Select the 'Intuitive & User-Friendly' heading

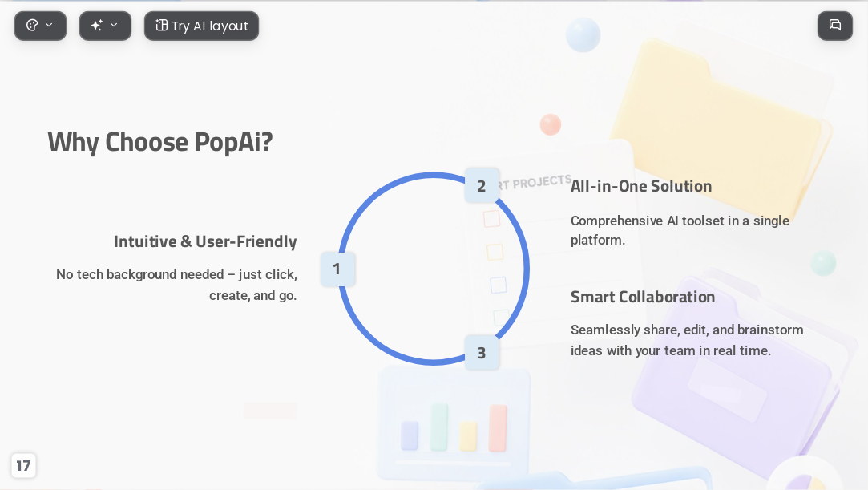point(205,242)
